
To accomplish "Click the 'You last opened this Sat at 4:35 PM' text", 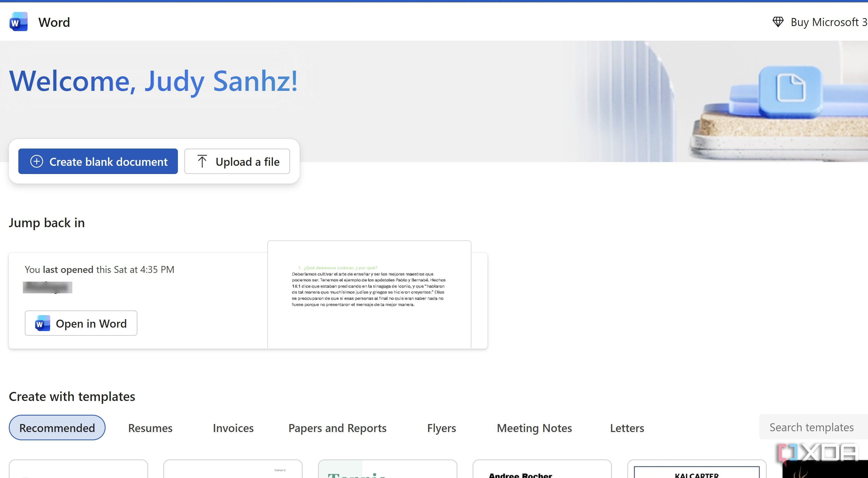I will pos(99,270).
